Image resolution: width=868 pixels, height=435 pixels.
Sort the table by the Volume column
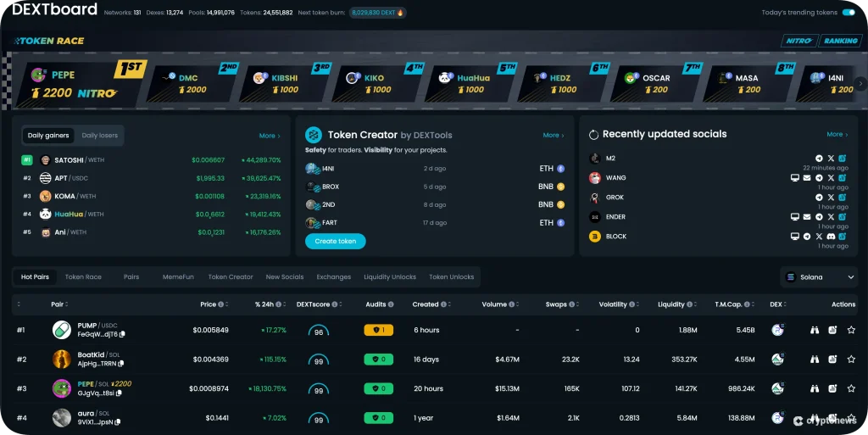tap(494, 304)
